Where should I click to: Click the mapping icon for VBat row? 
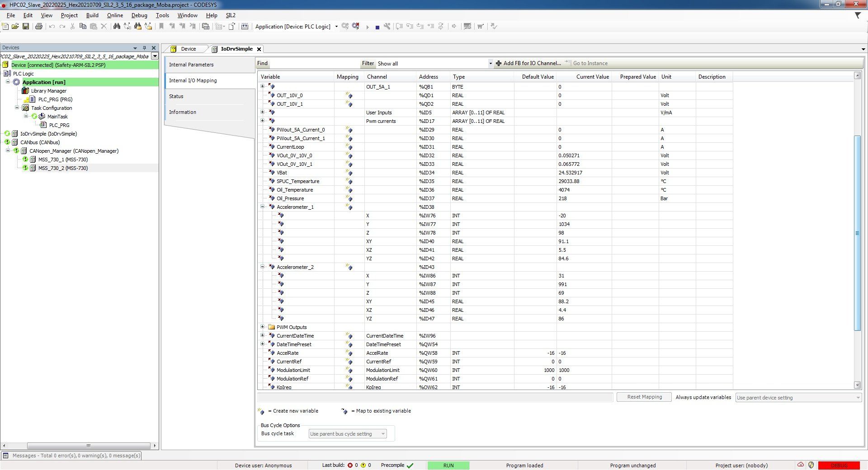click(x=349, y=173)
